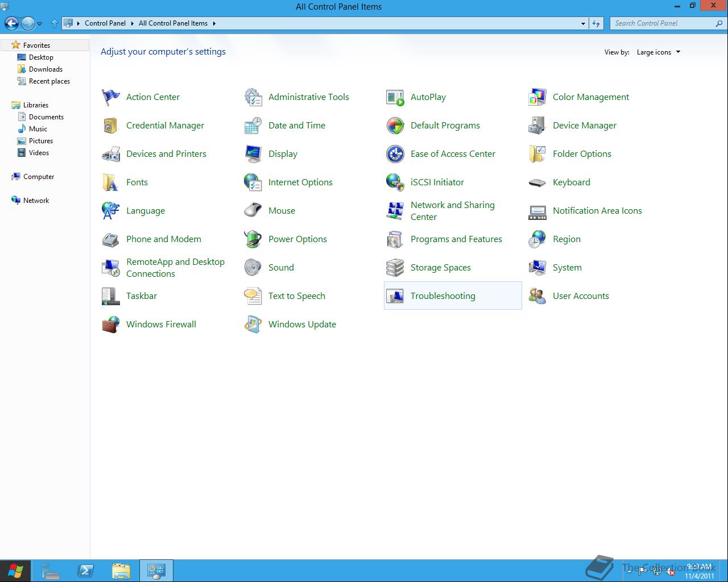The height and width of the screenshot is (582, 728).
Task: Open the Credential Manager safe icon
Action: pyautogui.click(x=110, y=126)
